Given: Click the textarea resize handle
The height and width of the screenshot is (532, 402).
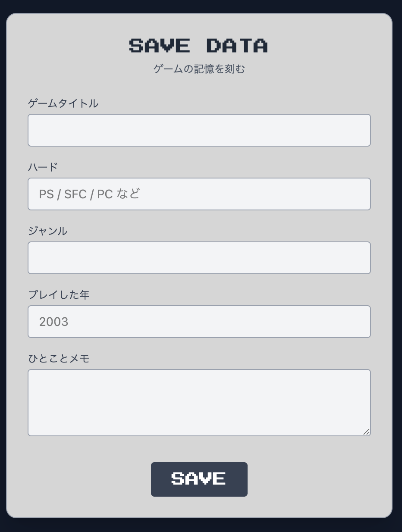Looking at the screenshot, I should click(x=367, y=432).
